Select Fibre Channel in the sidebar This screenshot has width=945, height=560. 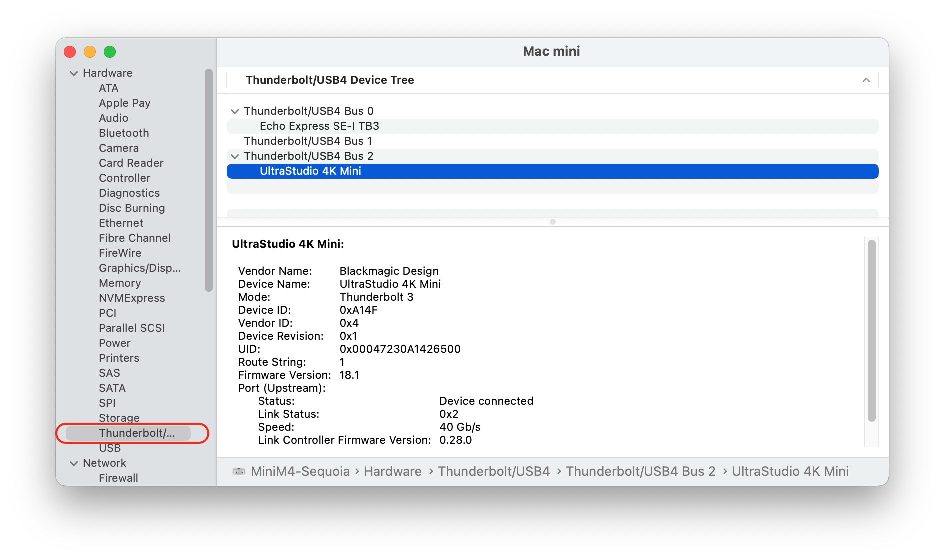[135, 238]
